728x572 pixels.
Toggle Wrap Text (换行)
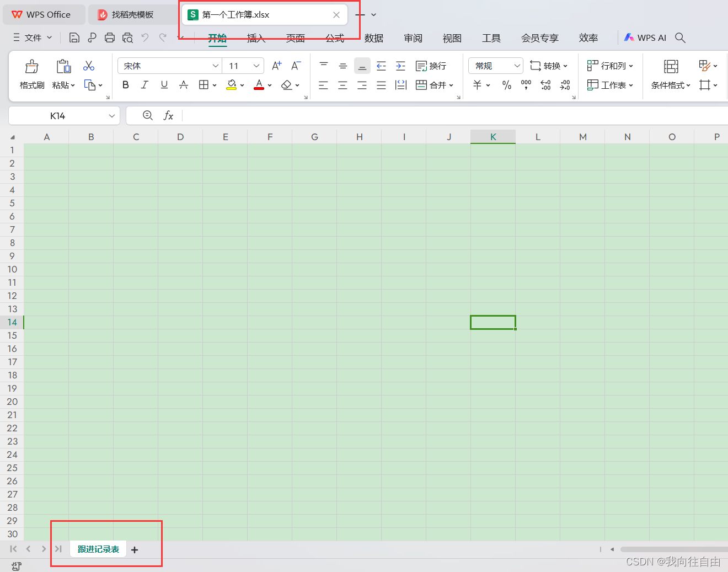tap(431, 66)
